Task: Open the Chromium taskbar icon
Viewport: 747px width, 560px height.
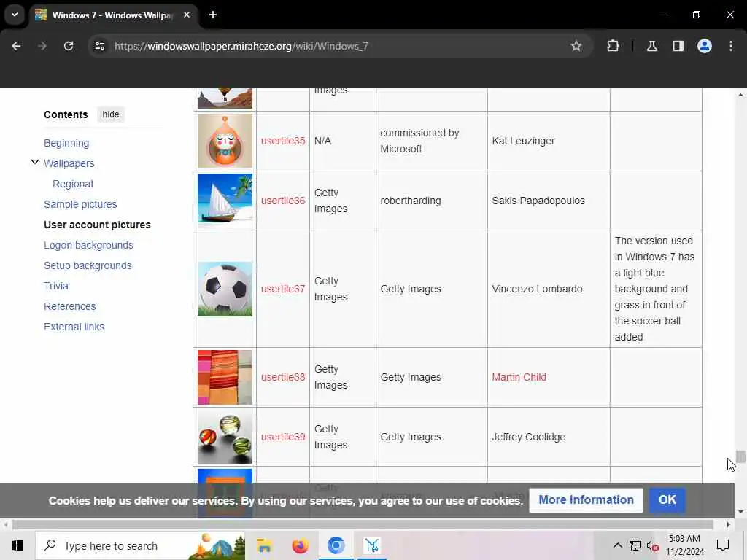Action: [x=336, y=545]
